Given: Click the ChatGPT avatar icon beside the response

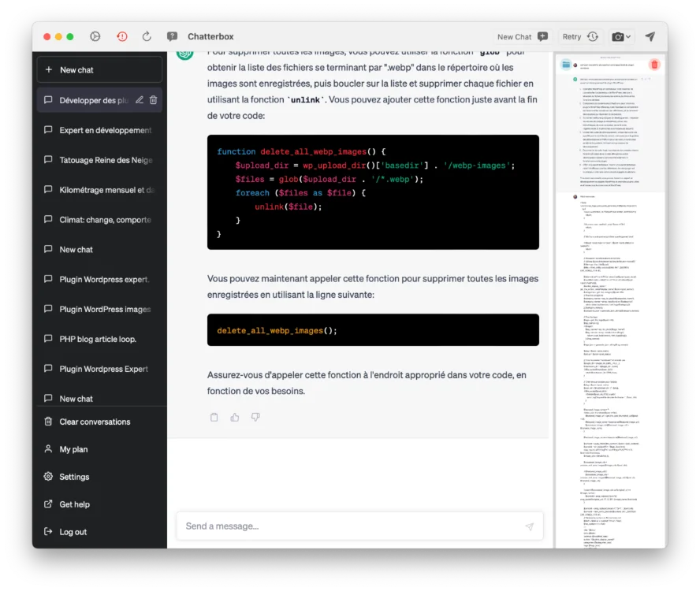Looking at the screenshot, I should pos(184,54).
